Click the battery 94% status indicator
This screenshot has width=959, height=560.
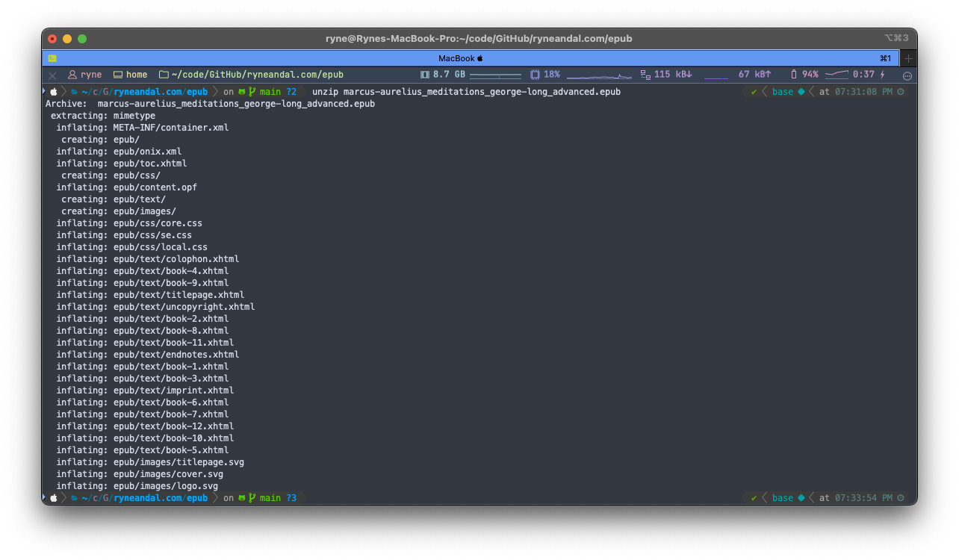pyautogui.click(x=804, y=75)
